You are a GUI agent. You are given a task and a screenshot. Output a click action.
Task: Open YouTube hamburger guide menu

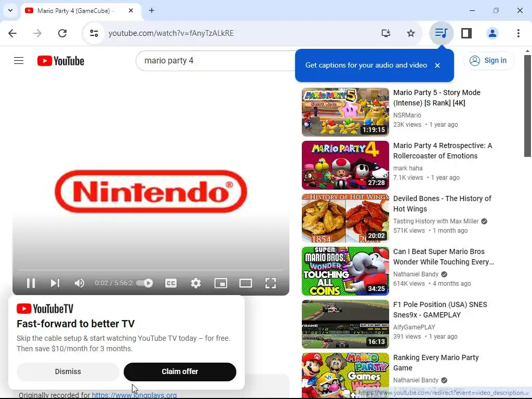(19, 61)
